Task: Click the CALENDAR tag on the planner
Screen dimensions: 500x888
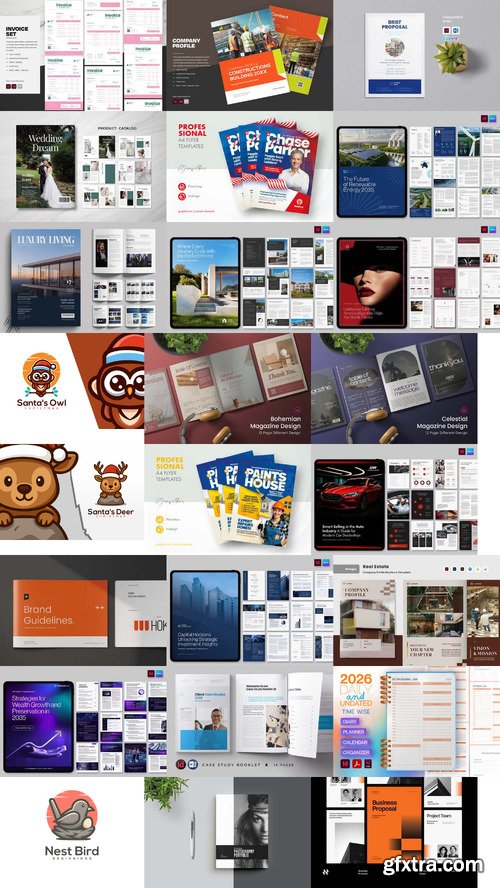Action: pyautogui.click(x=355, y=742)
